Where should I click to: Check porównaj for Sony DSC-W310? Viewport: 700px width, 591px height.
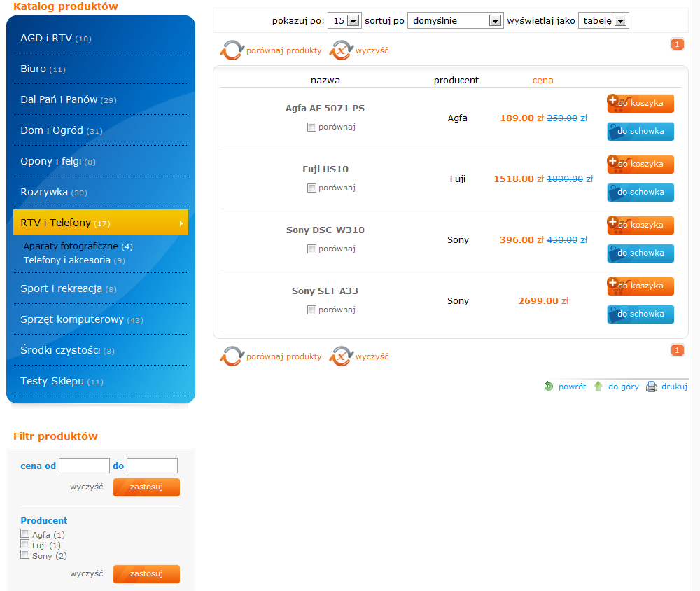coord(311,249)
